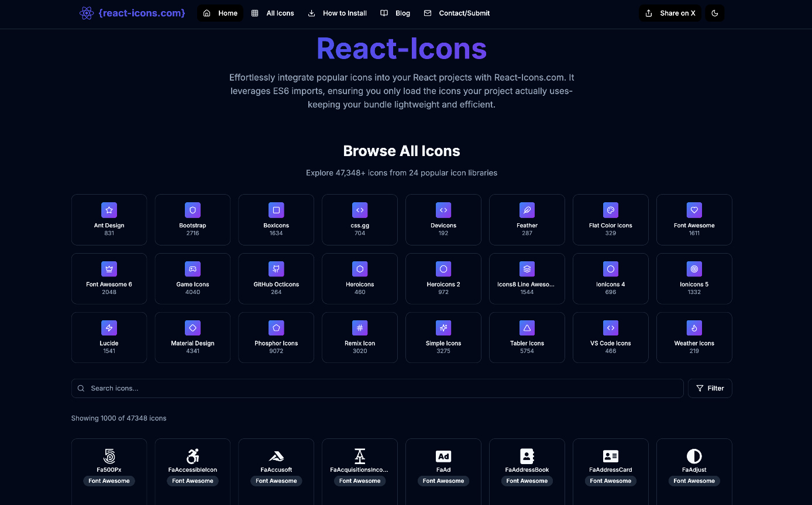This screenshot has height=505, width=812.
Task: Open the Tabler Icons triangle card
Action: [x=527, y=338]
